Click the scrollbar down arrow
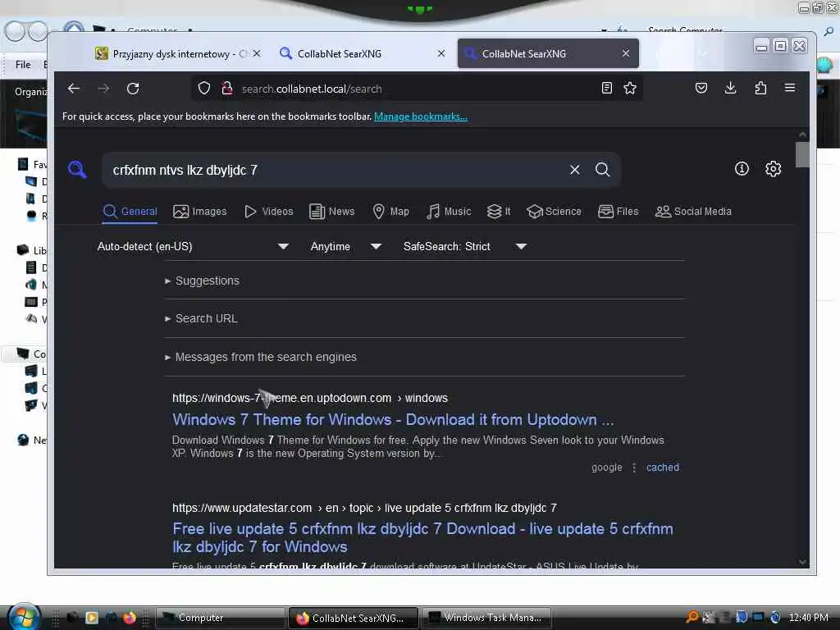Image resolution: width=840 pixels, height=630 pixels. (802, 561)
